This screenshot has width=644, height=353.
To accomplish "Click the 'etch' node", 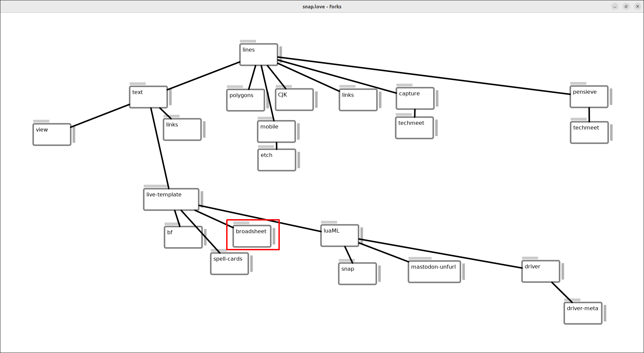I will [x=276, y=160].
